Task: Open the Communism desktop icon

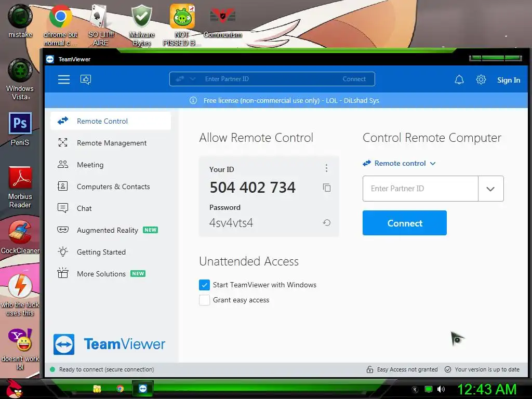Action: 222,22
